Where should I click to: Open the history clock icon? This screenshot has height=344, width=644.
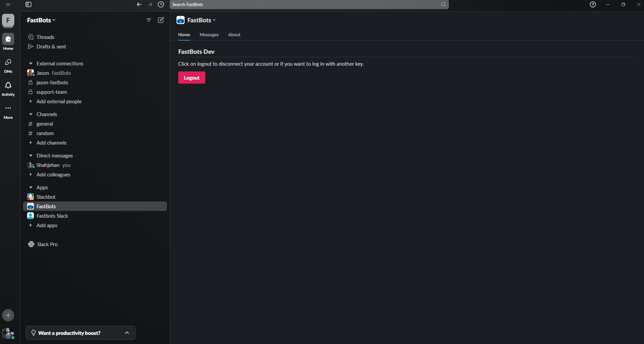(x=161, y=4)
